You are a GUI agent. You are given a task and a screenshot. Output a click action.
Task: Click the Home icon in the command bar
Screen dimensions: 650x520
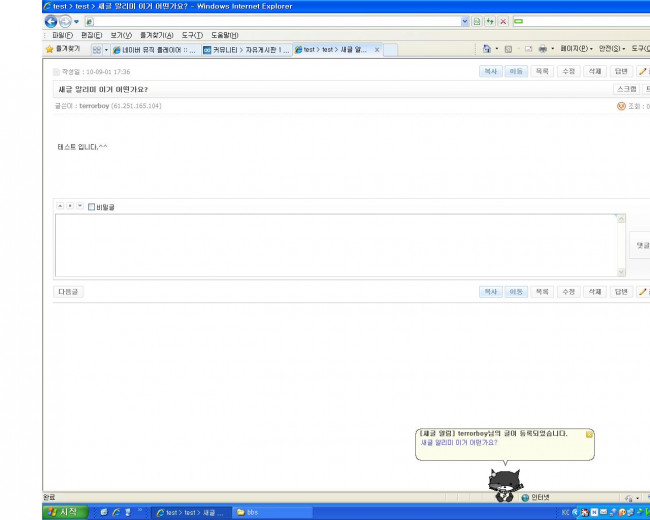[x=487, y=49]
